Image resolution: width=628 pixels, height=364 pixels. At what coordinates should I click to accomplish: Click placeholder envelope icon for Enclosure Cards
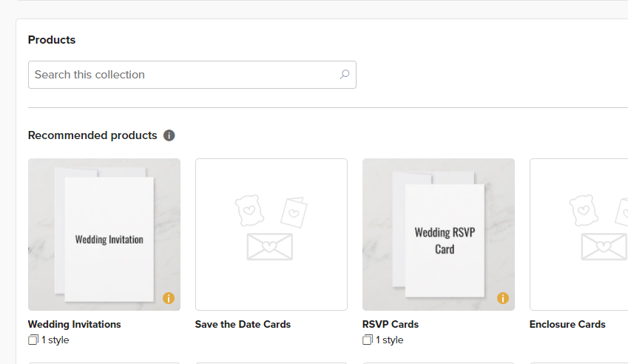point(604,246)
